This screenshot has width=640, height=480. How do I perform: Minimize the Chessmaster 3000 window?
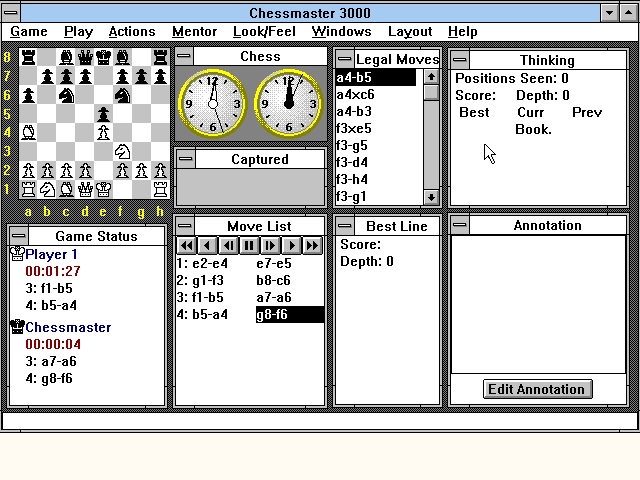pyautogui.click(x=609, y=13)
